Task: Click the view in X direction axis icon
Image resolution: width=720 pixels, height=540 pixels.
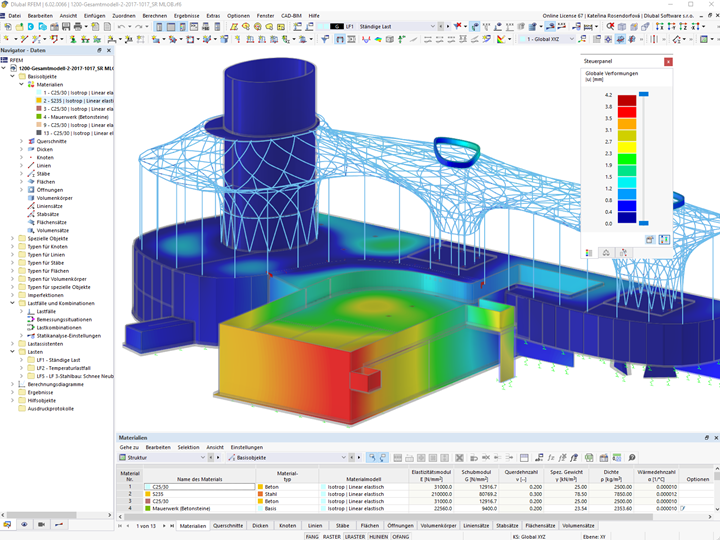Action: (660, 27)
